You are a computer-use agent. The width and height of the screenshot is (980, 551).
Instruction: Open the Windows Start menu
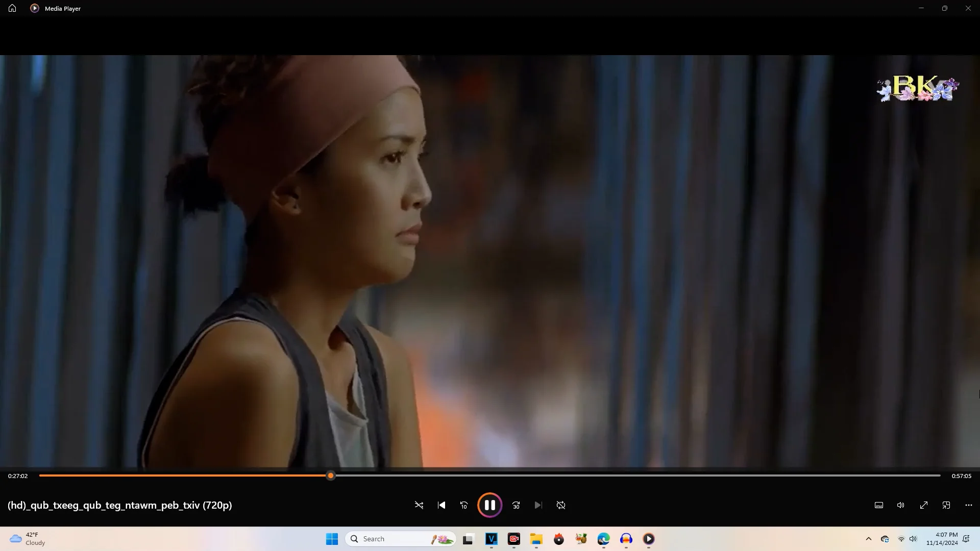(x=332, y=539)
